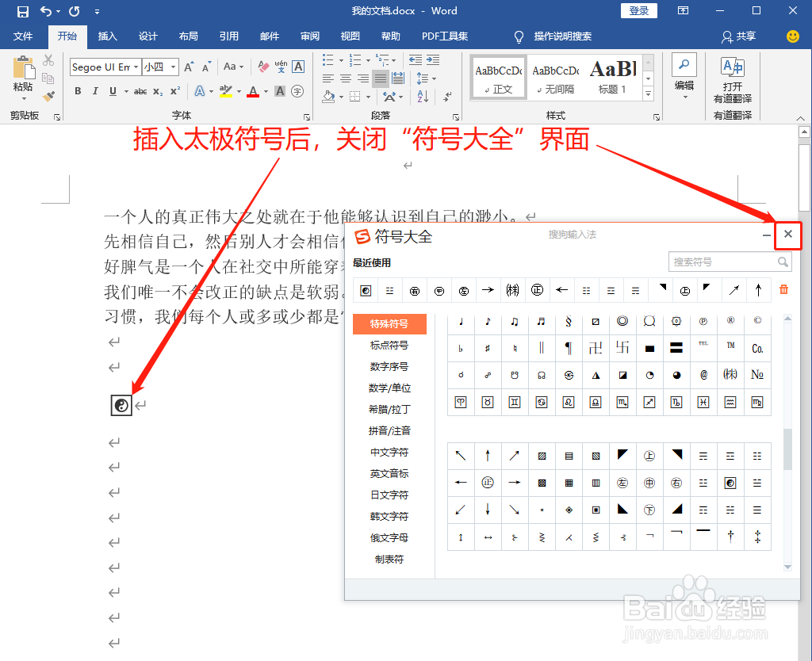Screen dimensions: 812x661
Task: Toggle Justify alignment button
Action: [x=381, y=78]
